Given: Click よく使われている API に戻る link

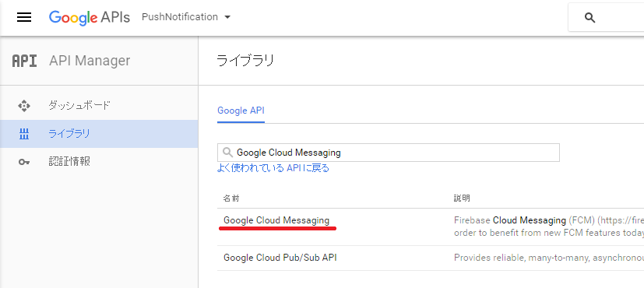Looking at the screenshot, I should click(x=273, y=168).
